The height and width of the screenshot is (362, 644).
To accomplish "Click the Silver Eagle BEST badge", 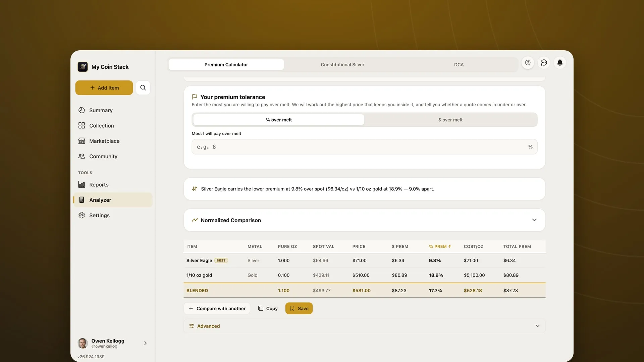I will click(x=221, y=261).
